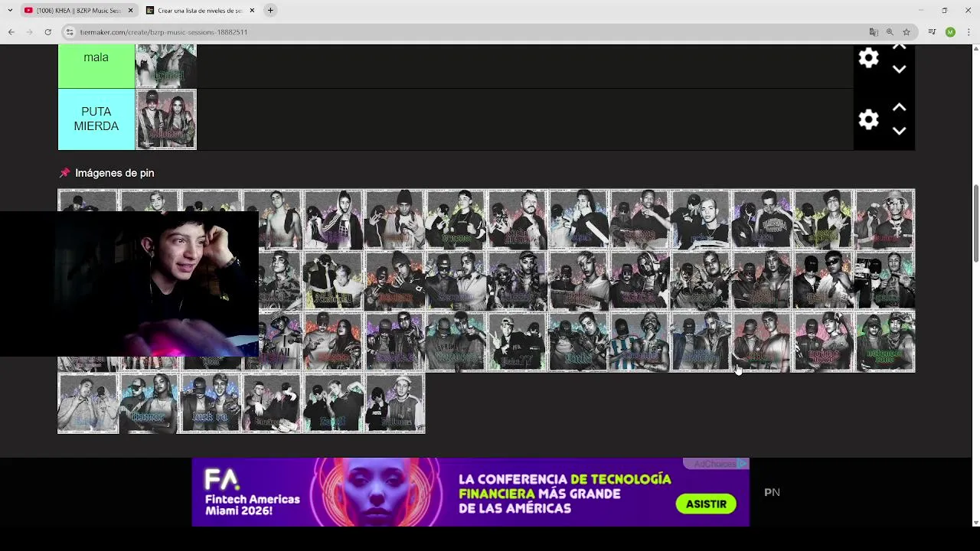The image size is (980, 551).
Task: Open the media controls icon in toolbar
Action: (x=932, y=32)
